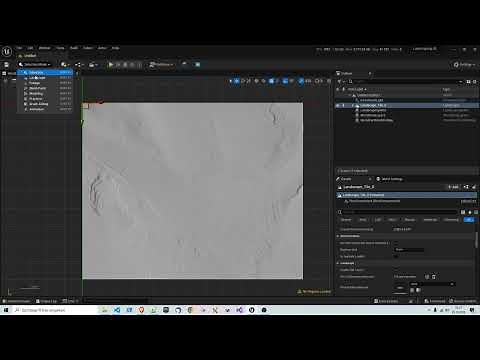Open GitHub Desktop from the taskbar
This screenshot has height=360, width=480.
tap(178, 310)
